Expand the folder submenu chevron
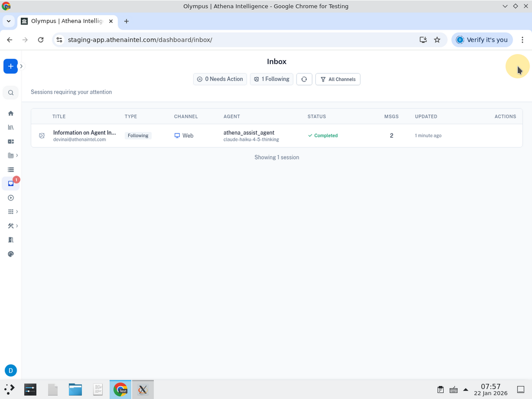Screen dimensions: 532x399 coord(17,155)
